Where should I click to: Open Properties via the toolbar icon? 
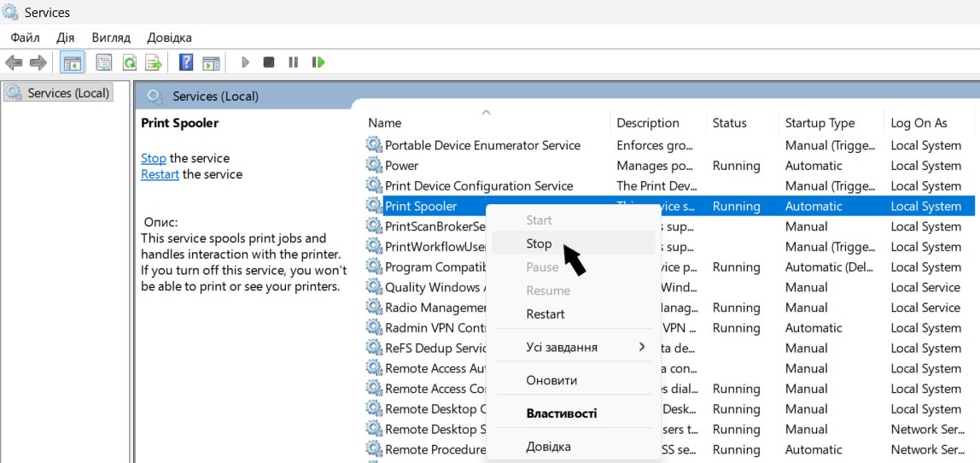point(104,62)
